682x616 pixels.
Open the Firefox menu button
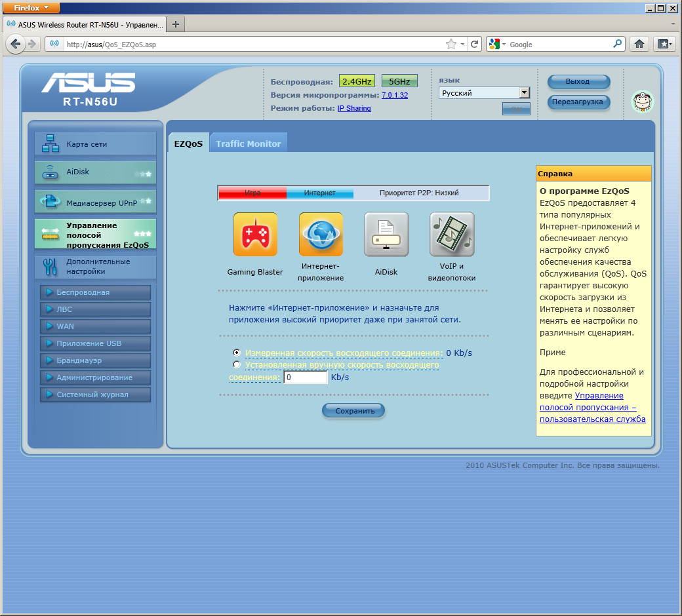[x=30, y=7]
